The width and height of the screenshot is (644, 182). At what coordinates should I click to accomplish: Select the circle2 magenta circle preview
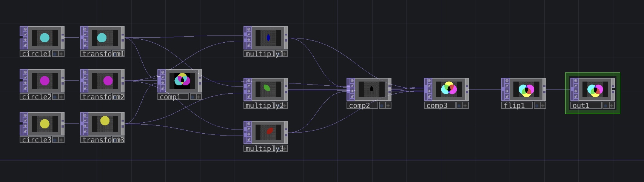[45, 81]
